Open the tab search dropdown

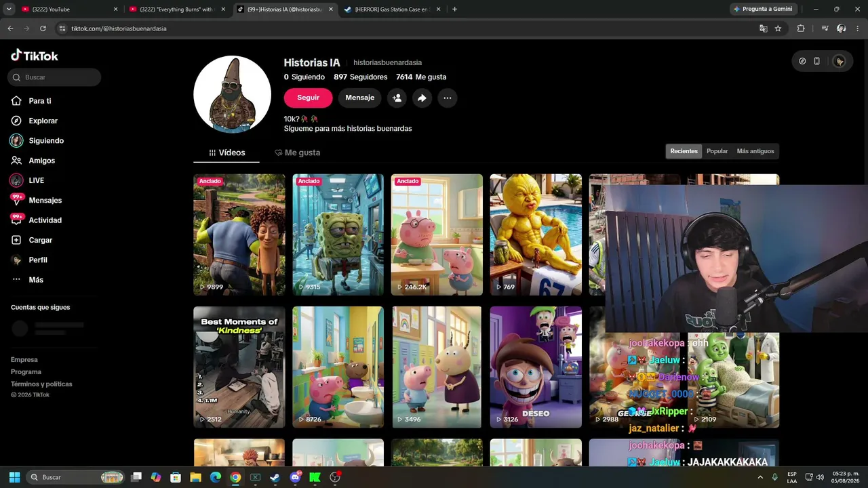click(10, 9)
